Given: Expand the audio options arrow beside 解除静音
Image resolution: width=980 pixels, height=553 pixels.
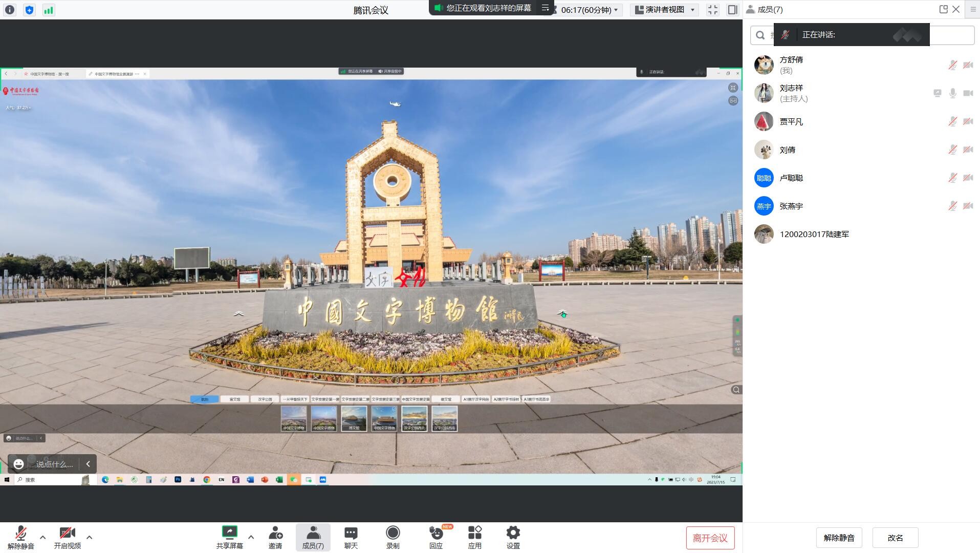Looking at the screenshot, I should [x=43, y=537].
